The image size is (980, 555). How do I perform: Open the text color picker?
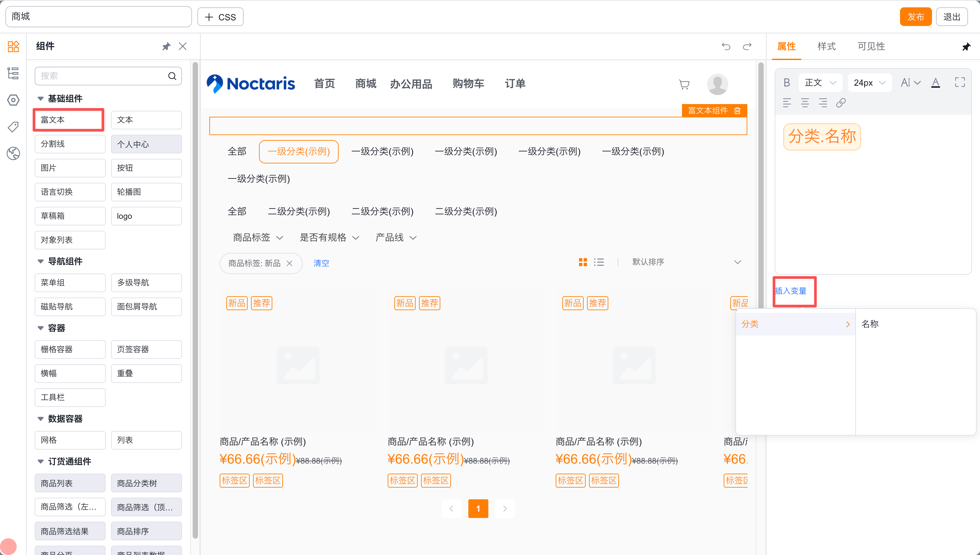935,82
